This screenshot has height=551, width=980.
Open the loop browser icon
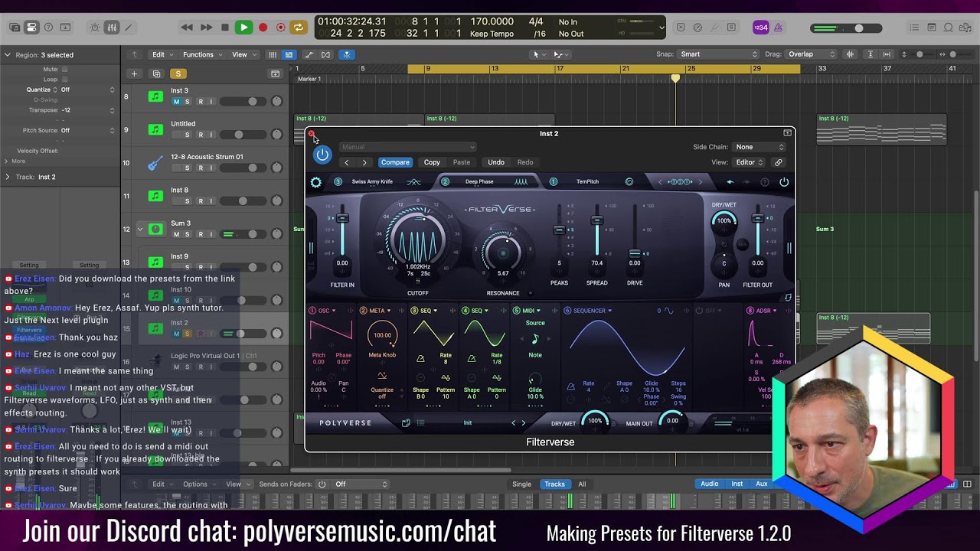(948, 28)
